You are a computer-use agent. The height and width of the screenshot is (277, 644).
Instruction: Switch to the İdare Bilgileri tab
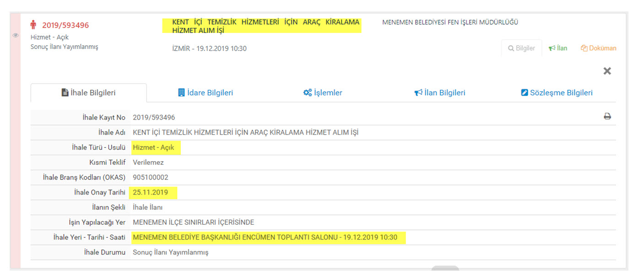[205, 92]
